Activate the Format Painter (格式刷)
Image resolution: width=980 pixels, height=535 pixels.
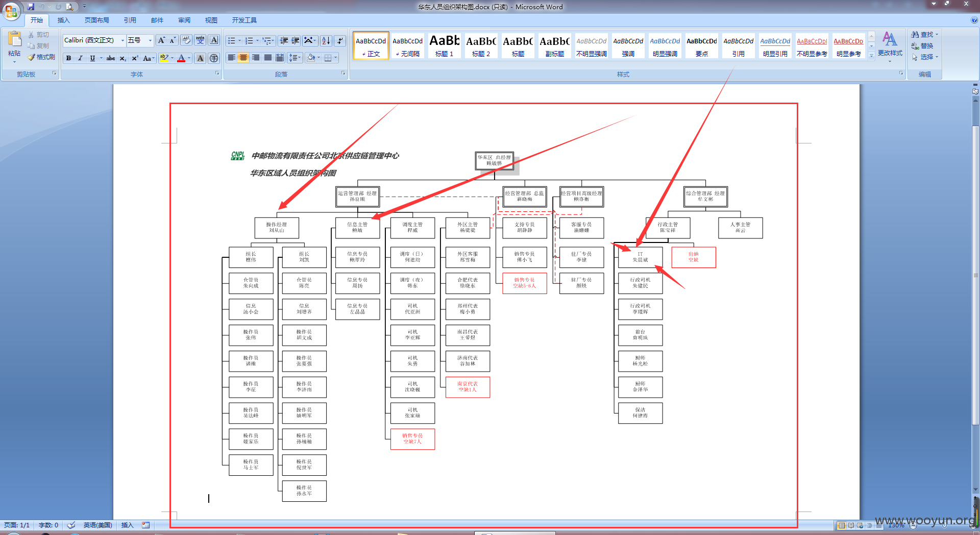[x=41, y=57]
